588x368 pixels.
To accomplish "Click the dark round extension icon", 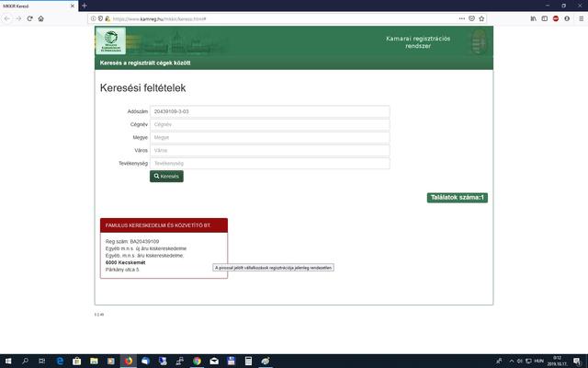I will pos(567,18).
